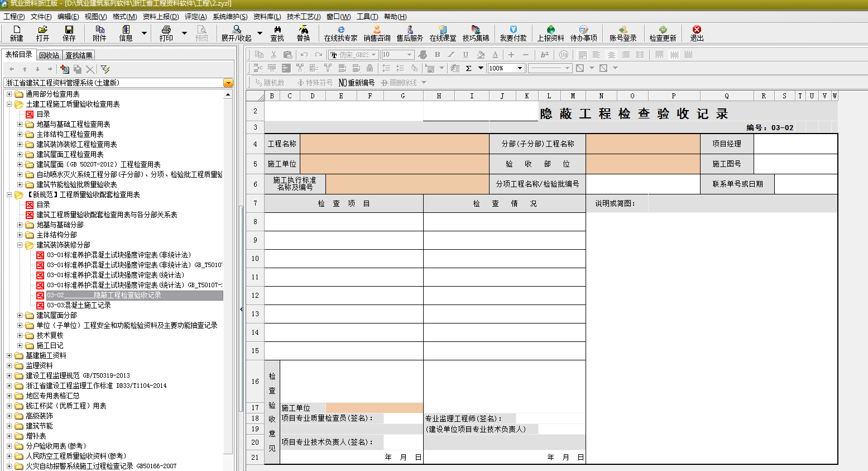
Task: Open the arrow next to 信息 button
Action: pyautogui.click(x=144, y=33)
